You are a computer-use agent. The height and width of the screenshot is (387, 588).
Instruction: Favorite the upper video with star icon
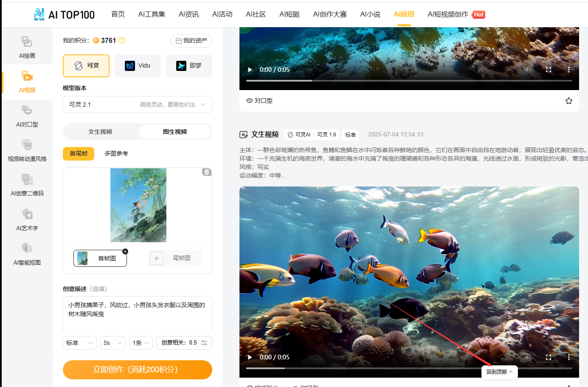569,101
